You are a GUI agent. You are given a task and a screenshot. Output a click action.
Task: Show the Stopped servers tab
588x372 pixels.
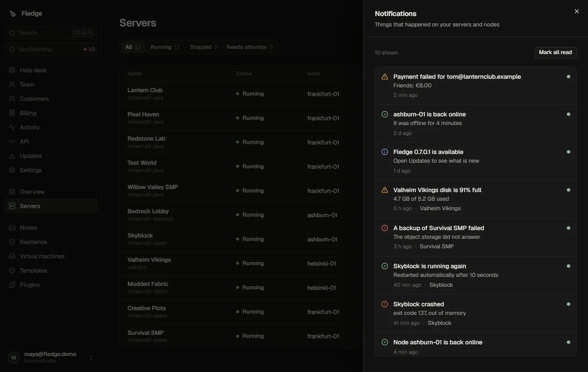(204, 47)
